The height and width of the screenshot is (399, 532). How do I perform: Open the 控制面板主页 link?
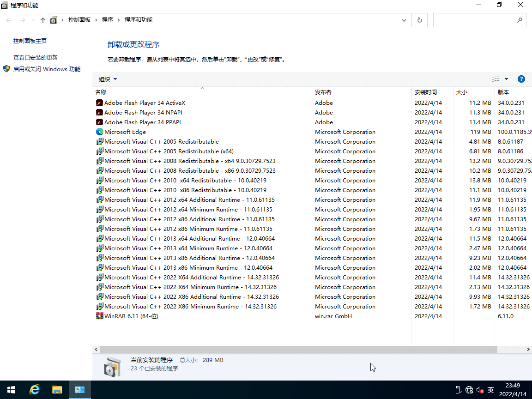[x=30, y=41]
